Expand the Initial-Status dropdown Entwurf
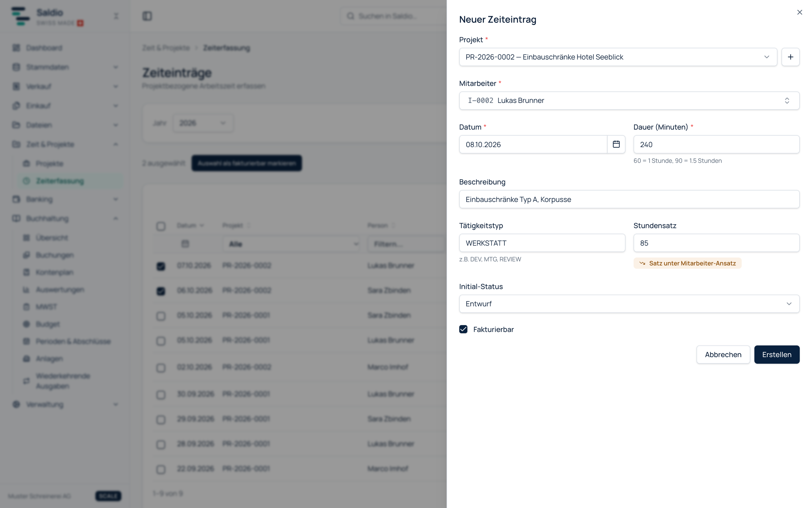 pyautogui.click(x=629, y=304)
